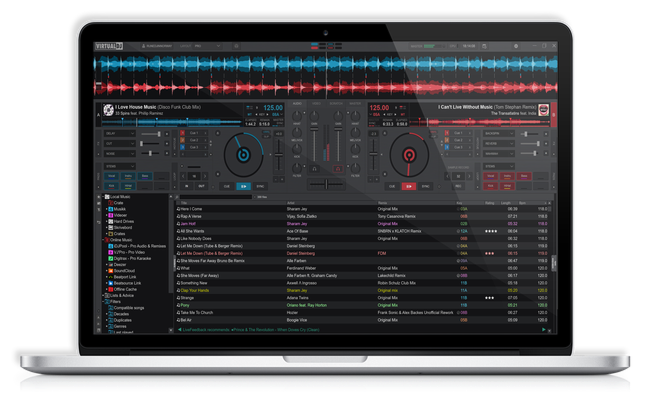Open the DELAY effect dropdown on left deck

click(x=120, y=134)
